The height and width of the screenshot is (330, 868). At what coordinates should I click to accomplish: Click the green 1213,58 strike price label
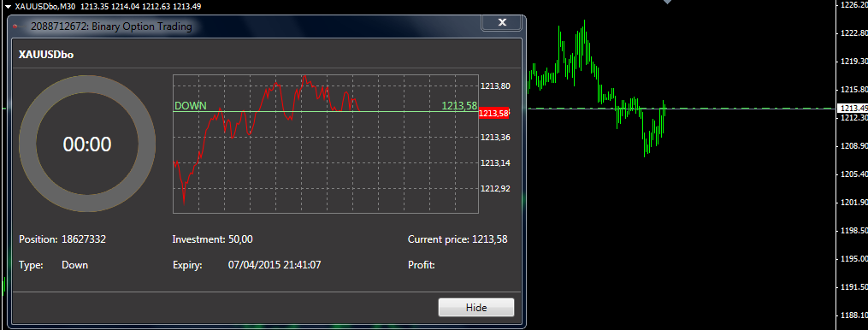pyautogui.click(x=459, y=106)
